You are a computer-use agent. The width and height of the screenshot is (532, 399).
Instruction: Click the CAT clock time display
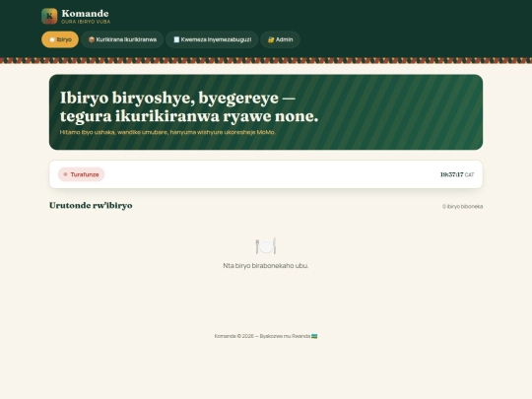(x=457, y=174)
